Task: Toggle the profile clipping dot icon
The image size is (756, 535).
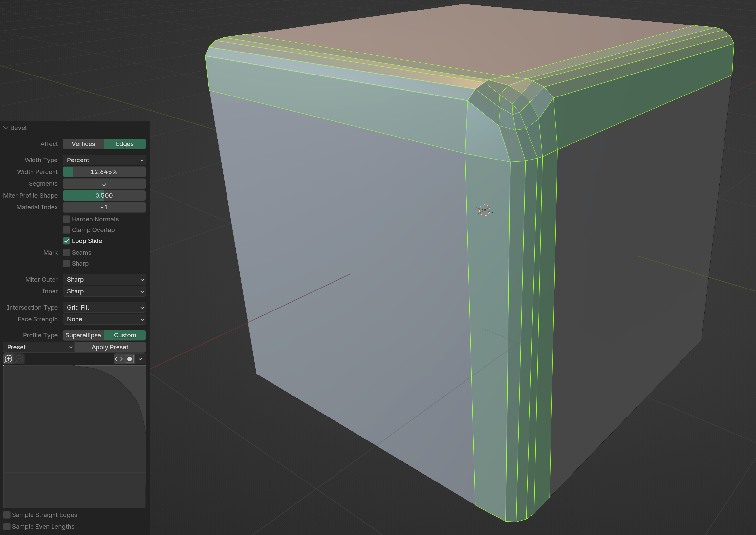Action: [x=130, y=359]
